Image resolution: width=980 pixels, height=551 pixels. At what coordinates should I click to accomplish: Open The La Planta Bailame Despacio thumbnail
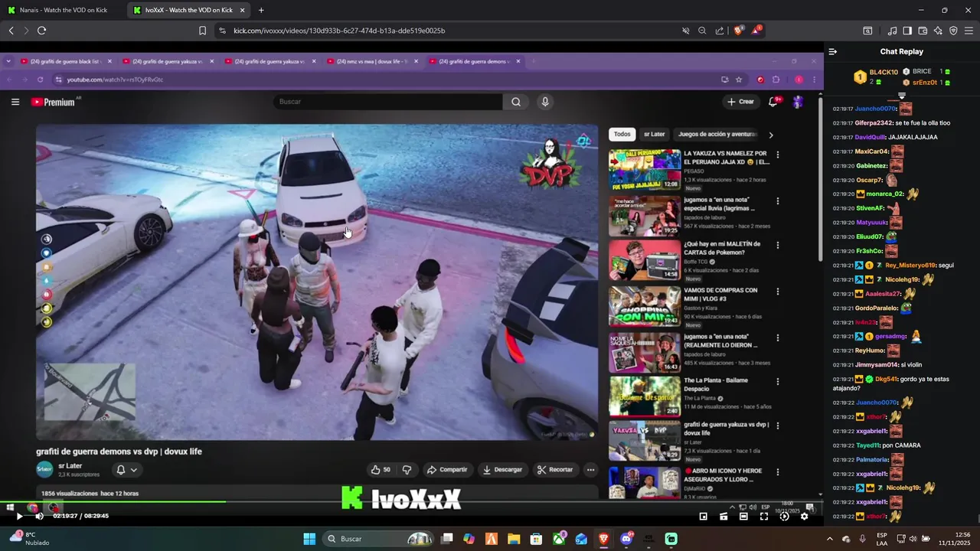[x=645, y=396]
